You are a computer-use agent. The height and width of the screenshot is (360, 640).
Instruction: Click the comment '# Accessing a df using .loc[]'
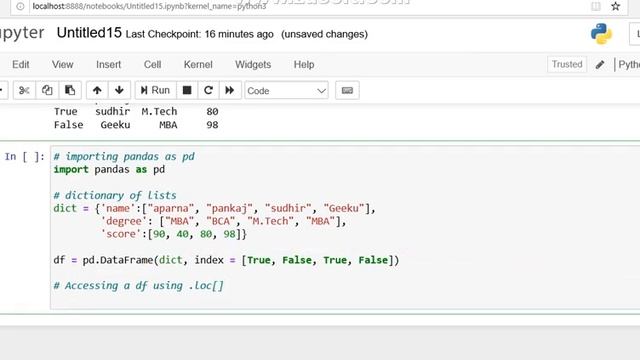point(138,286)
